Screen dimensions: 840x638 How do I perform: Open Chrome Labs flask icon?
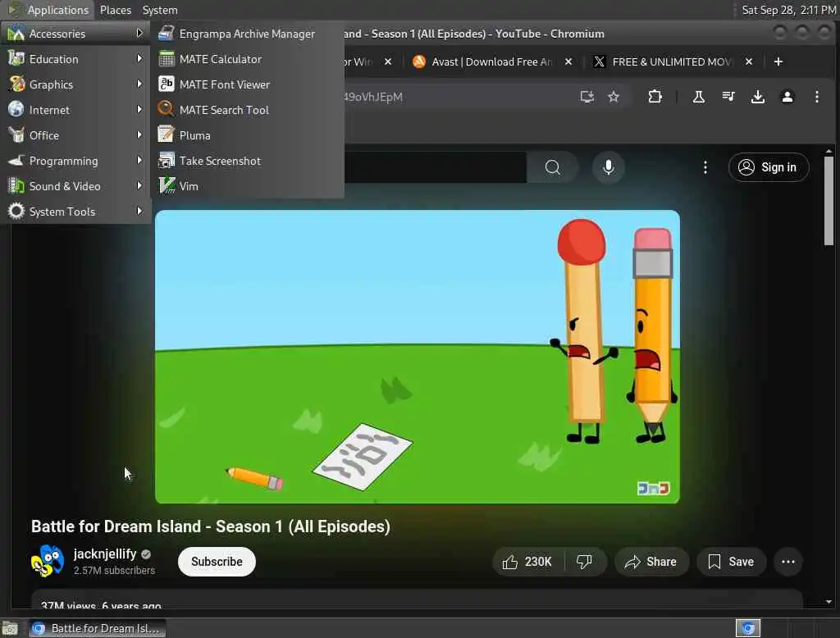[699, 97]
